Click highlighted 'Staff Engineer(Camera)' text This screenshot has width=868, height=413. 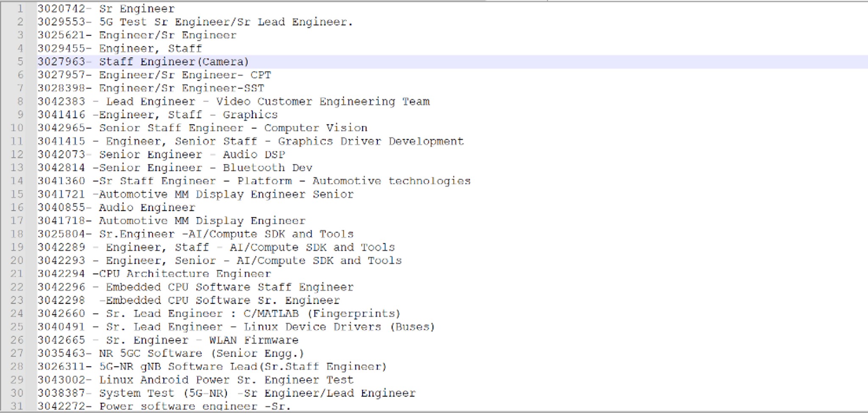pos(174,62)
